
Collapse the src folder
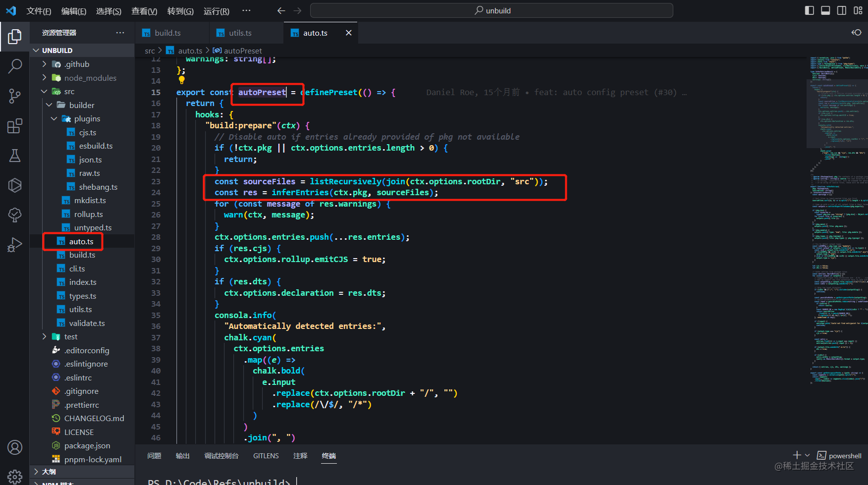coord(82,91)
